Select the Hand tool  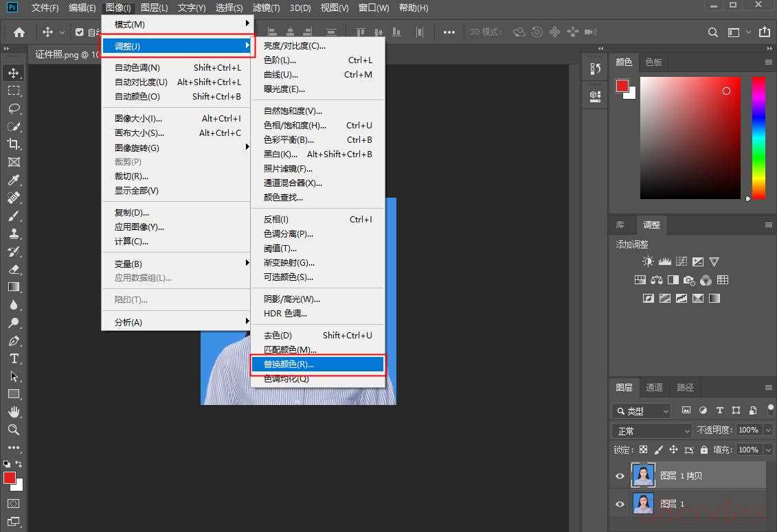coord(14,412)
